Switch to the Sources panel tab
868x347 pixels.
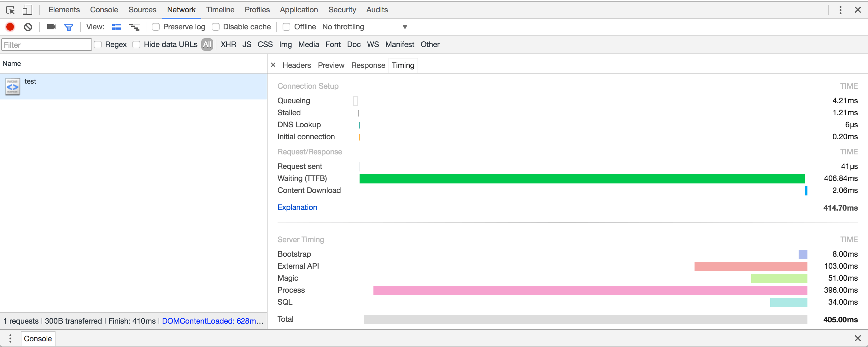(142, 10)
